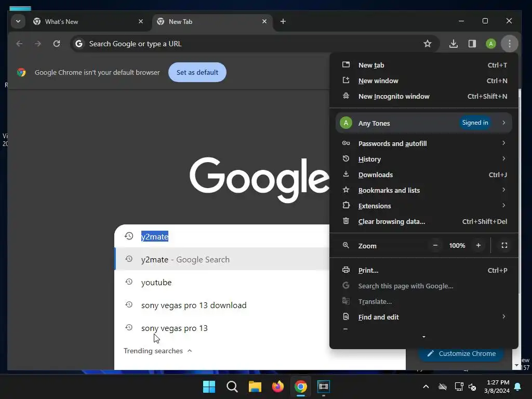Reload the current page
This screenshot has width=532, height=399.
coord(57,44)
